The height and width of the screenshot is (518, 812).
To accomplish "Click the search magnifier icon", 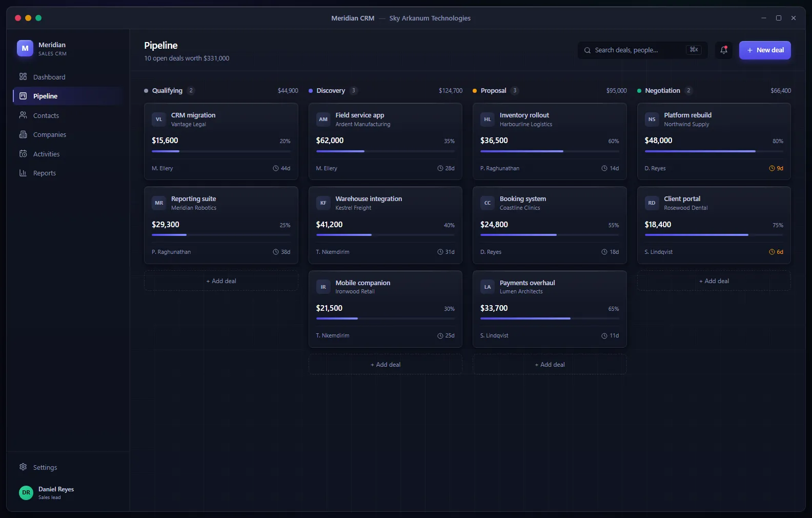I will 587,50.
